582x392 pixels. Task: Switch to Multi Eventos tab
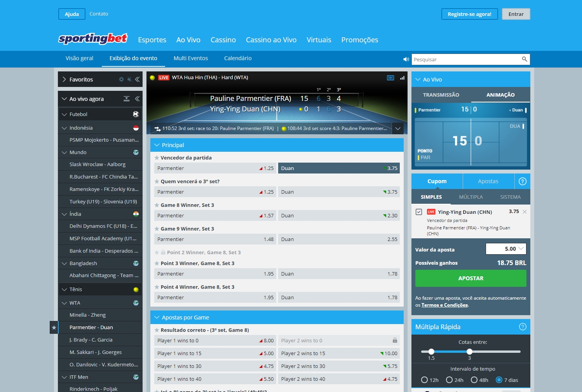click(191, 58)
